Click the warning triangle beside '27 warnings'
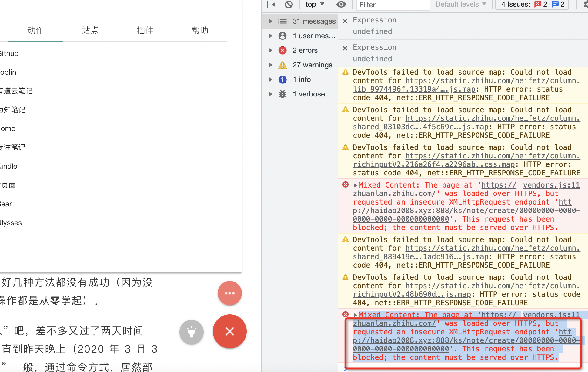 pyautogui.click(x=282, y=65)
